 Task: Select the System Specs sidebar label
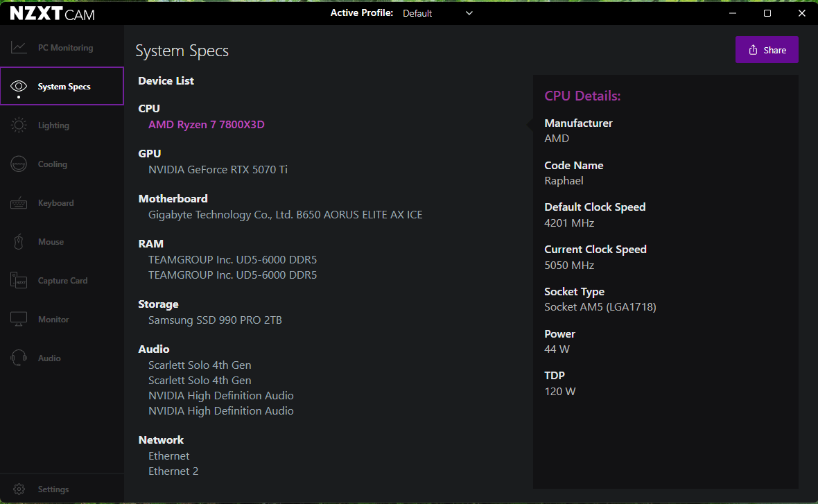click(64, 87)
